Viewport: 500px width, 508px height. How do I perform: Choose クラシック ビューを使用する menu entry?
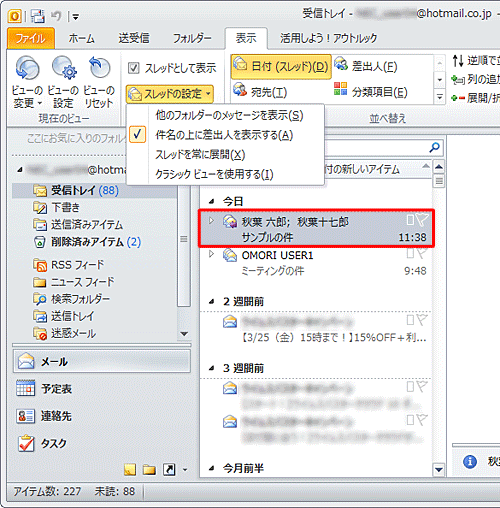(x=214, y=174)
